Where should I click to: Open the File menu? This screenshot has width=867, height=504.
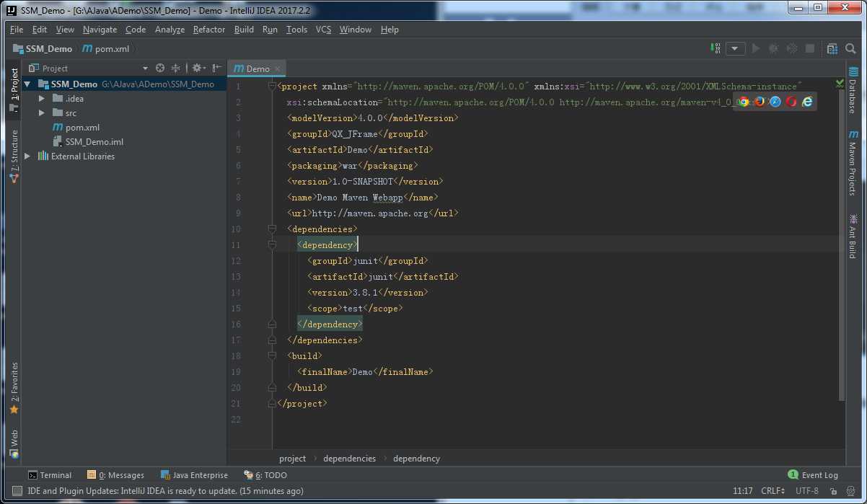click(17, 30)
